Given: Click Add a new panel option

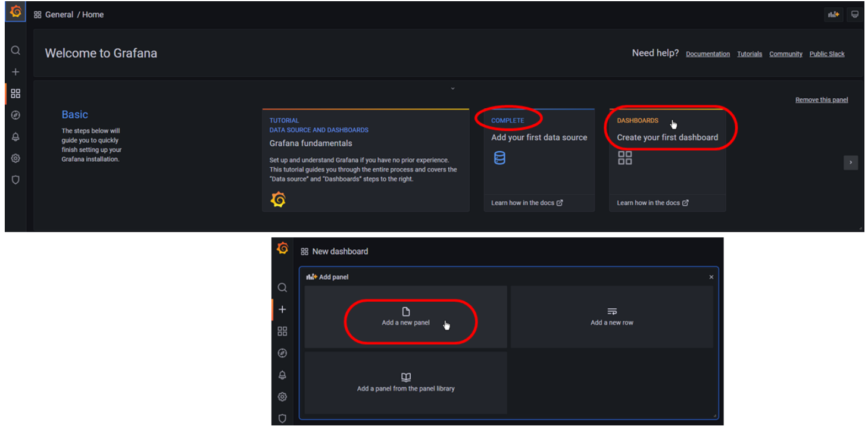Looking at the screenshot, I should (406, 317).
